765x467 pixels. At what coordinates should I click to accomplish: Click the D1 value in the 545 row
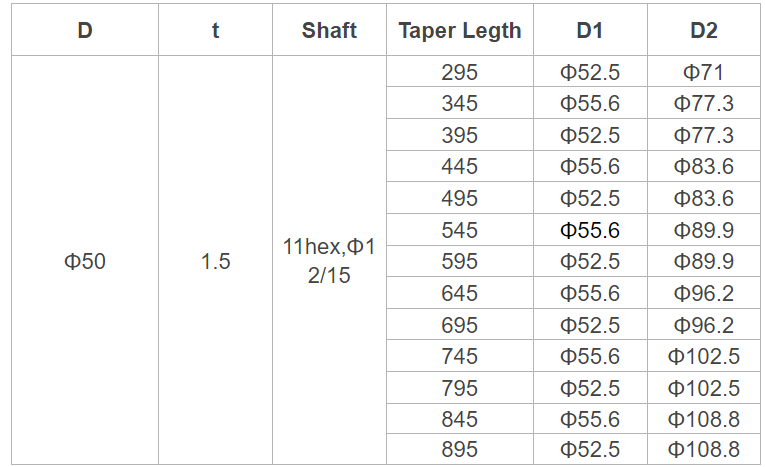coord(590,231)
